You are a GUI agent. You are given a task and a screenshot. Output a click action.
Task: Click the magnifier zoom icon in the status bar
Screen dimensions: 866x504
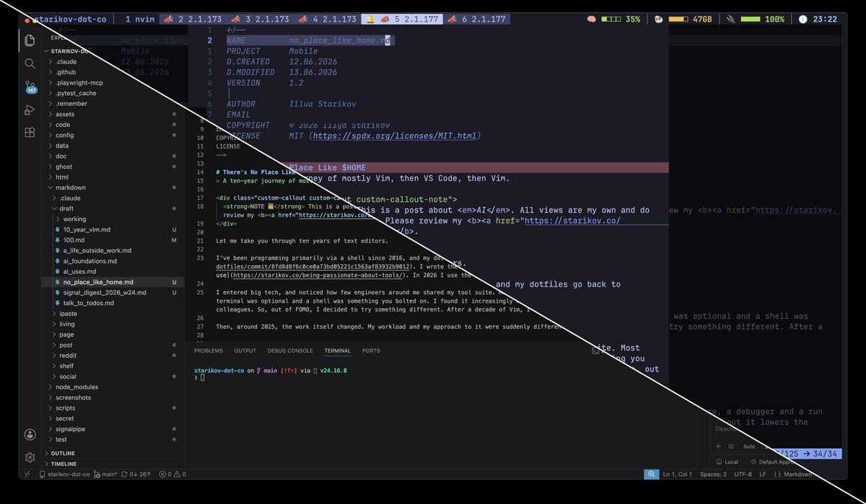651,474
